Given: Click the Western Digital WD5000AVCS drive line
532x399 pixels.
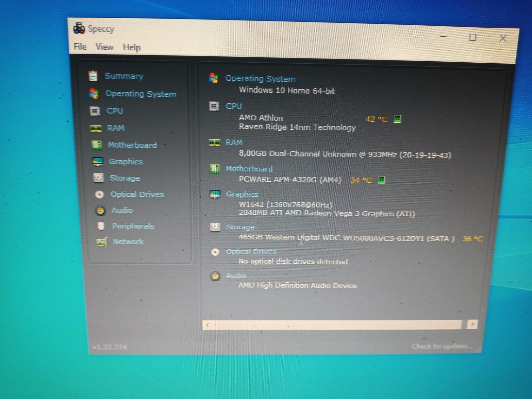Looking at the screenshot, I should [x=347, y=238].
